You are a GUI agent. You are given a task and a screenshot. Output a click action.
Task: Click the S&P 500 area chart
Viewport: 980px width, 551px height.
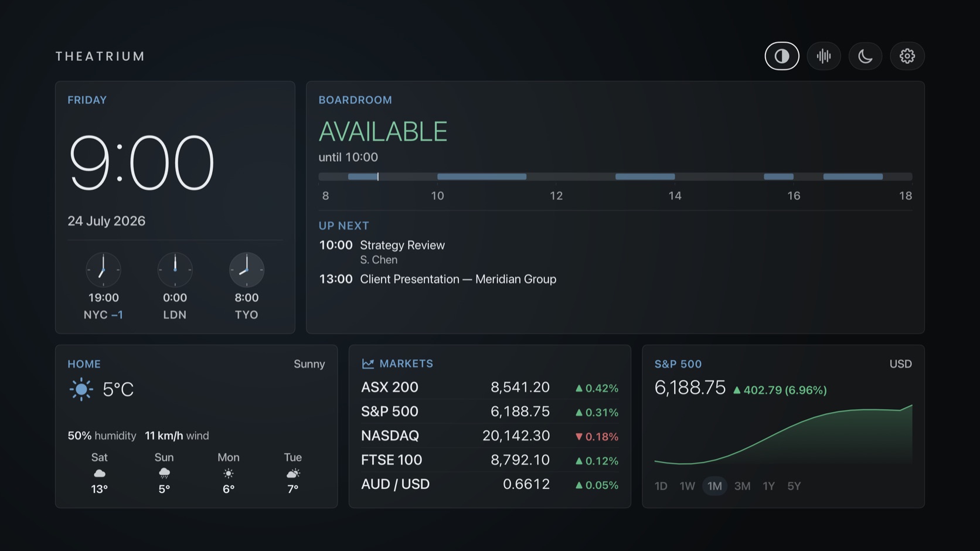click(783, 435)
